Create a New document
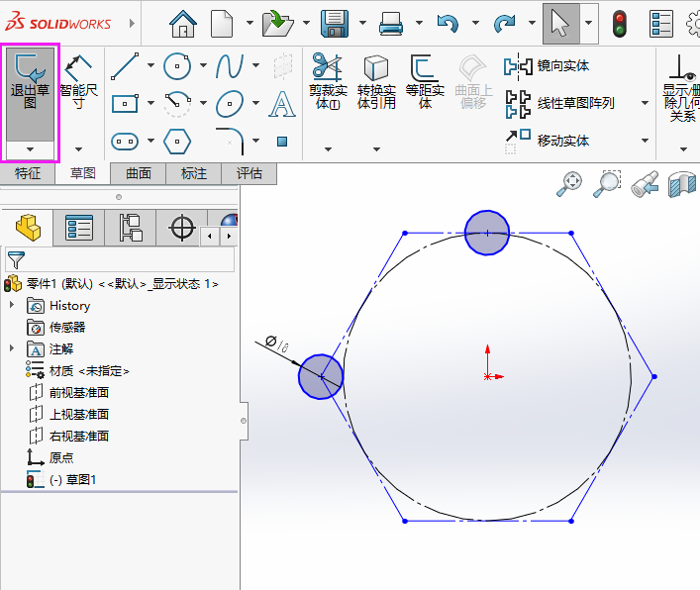700x590 pixels. click(222, 23)
